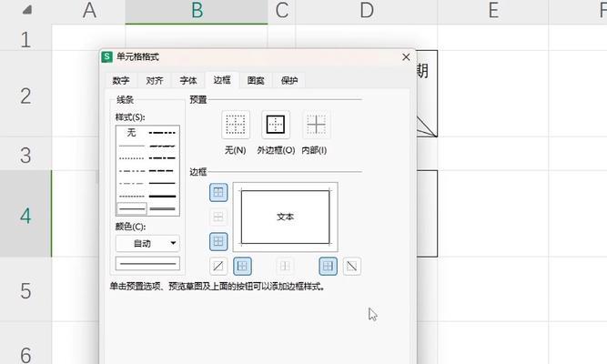Select column B header
The height and width of the screenshot is (364, 607).
click(197, 11)
